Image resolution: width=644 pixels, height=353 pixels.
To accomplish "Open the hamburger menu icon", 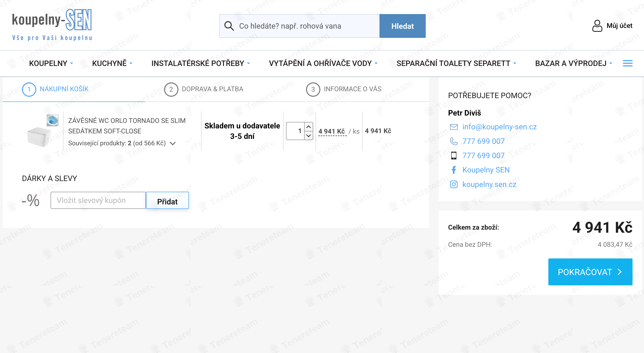I will 628,63.
